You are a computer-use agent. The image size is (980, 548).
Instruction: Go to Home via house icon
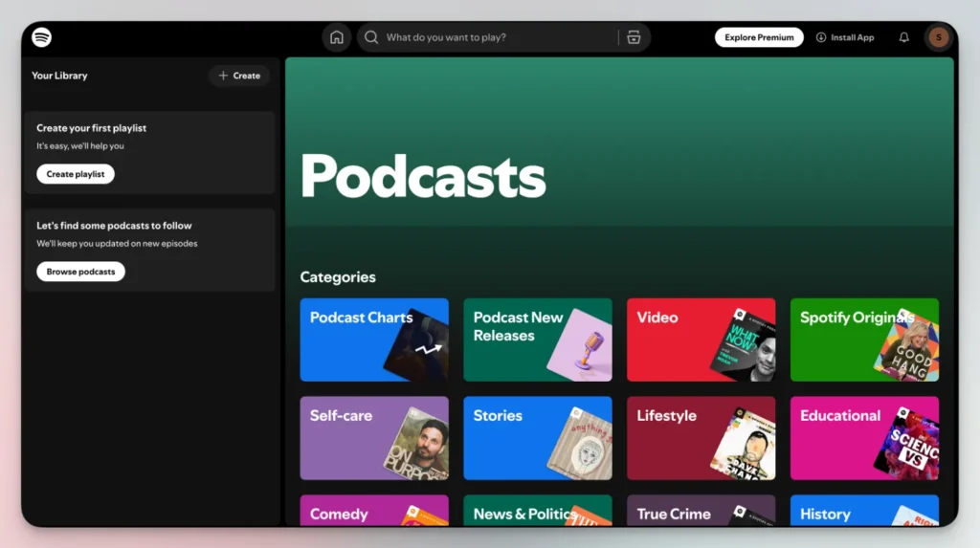[336, 37]
